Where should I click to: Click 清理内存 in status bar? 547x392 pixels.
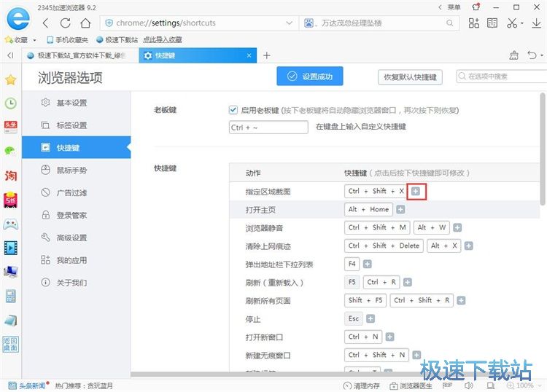pos(362,385)
